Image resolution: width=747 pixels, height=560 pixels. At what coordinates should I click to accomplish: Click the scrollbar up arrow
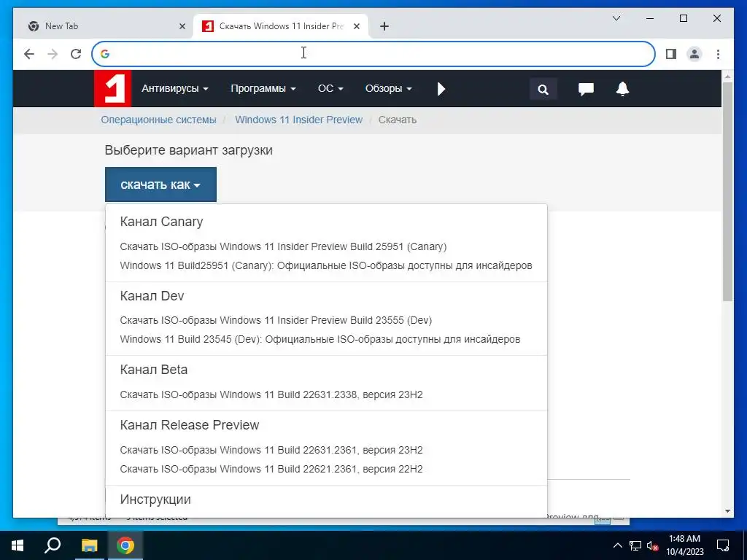pos(727,76)
